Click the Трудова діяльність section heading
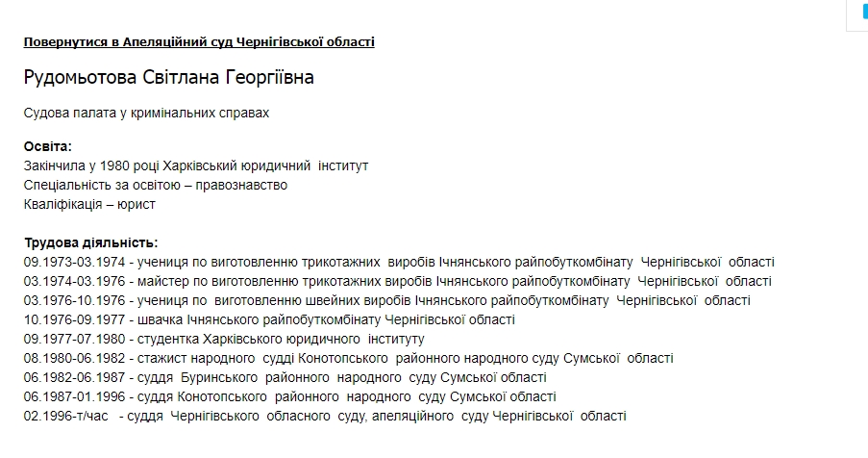Viewport: 868px width, 458px height. pyautogui.click(x=90, y=242)
